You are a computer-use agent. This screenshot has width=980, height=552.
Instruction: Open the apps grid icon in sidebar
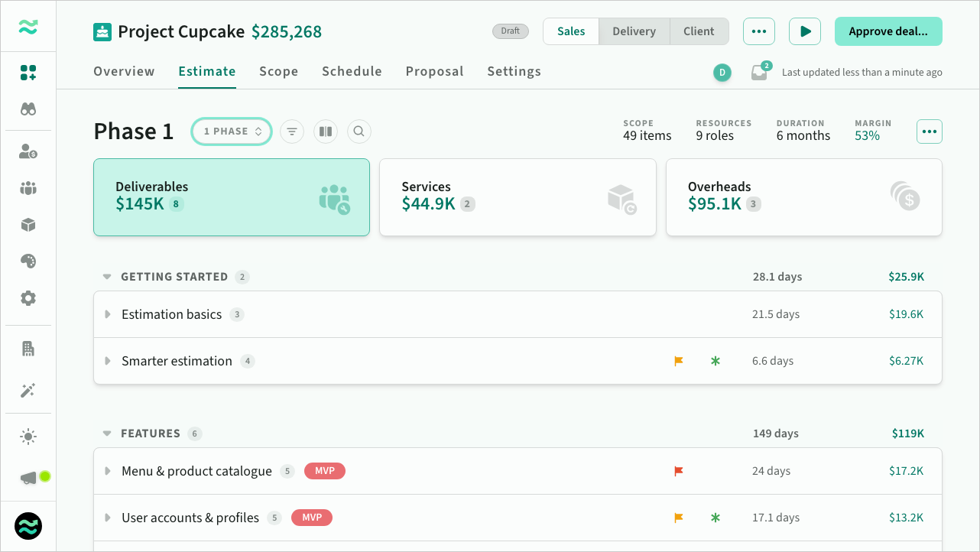(28, 73)
